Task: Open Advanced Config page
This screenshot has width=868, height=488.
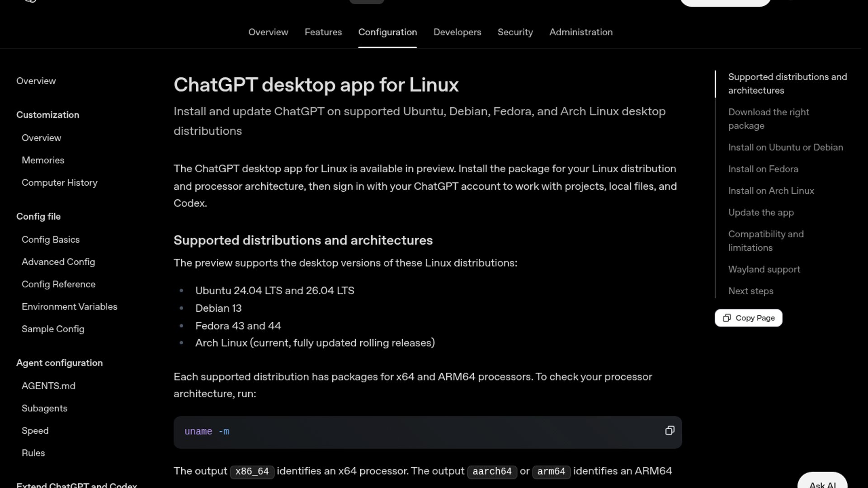Action: pos(58,262)
